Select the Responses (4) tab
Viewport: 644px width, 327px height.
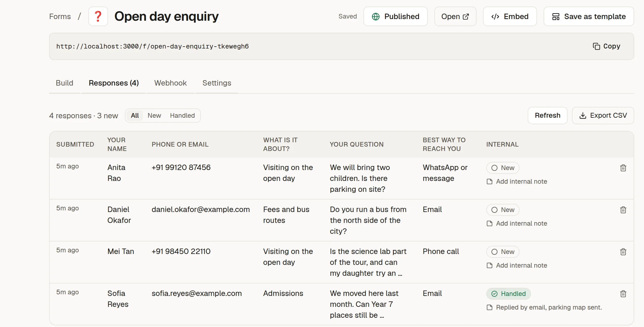[114, 83]
